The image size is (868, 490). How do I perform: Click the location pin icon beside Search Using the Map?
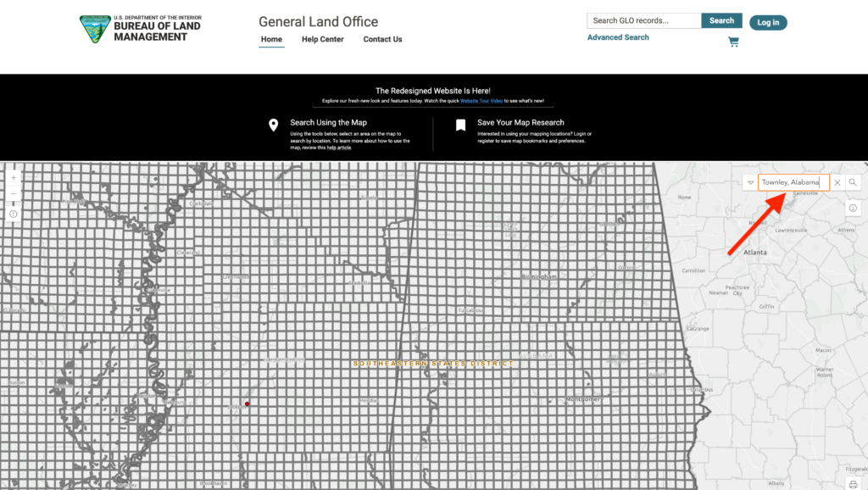[x=274, y=125]
